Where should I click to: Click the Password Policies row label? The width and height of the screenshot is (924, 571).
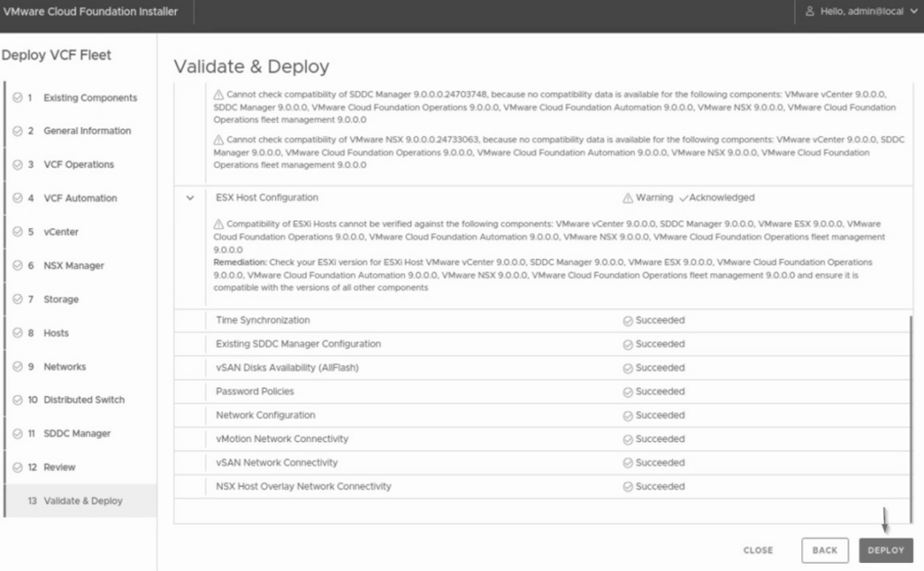tap(254, 391)
